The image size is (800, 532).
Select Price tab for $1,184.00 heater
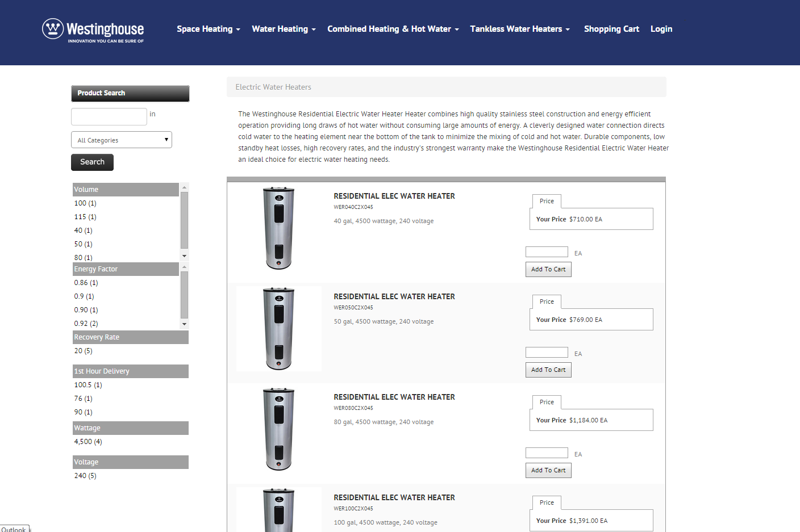pyautogui.click(x=547, y=402)
